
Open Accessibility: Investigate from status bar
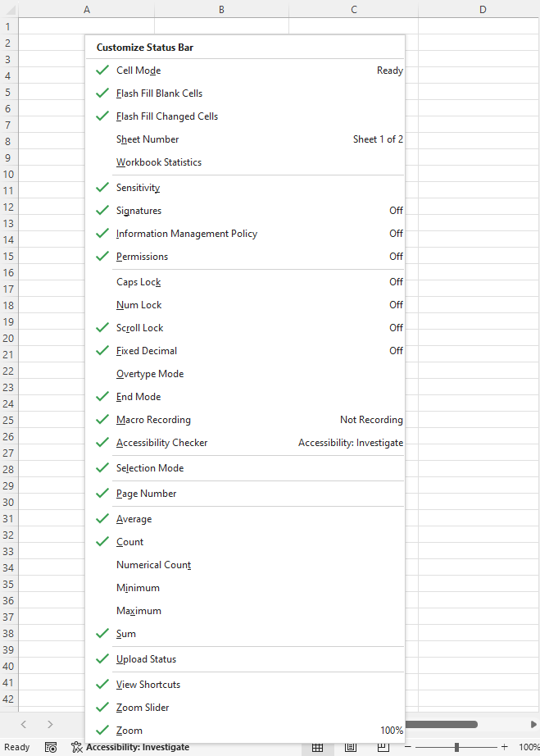point(129,747)
